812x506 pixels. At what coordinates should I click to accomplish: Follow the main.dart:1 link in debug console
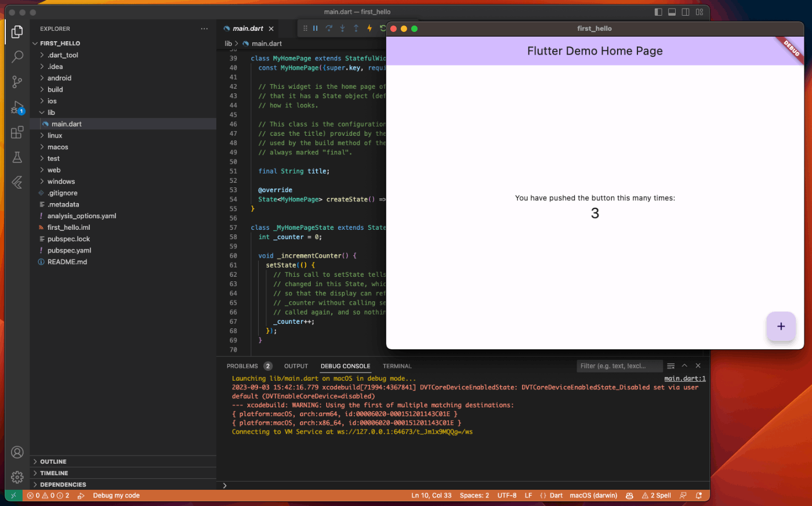click(x=685, y=378)
